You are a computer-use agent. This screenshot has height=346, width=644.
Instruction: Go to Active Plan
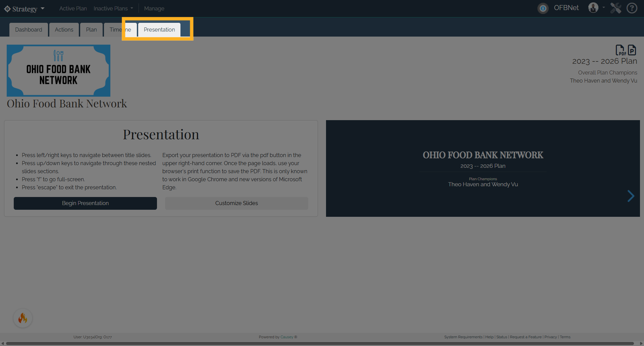tap(73, 8)
